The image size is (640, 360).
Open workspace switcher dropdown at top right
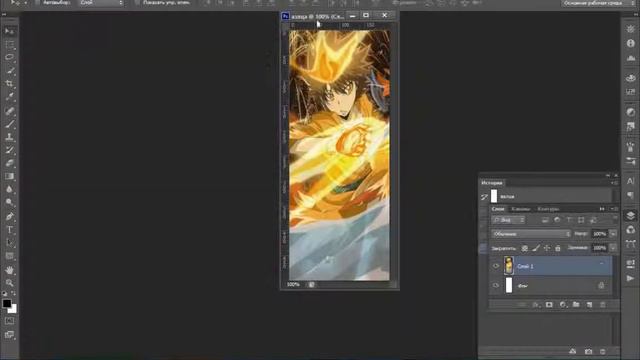598,3
